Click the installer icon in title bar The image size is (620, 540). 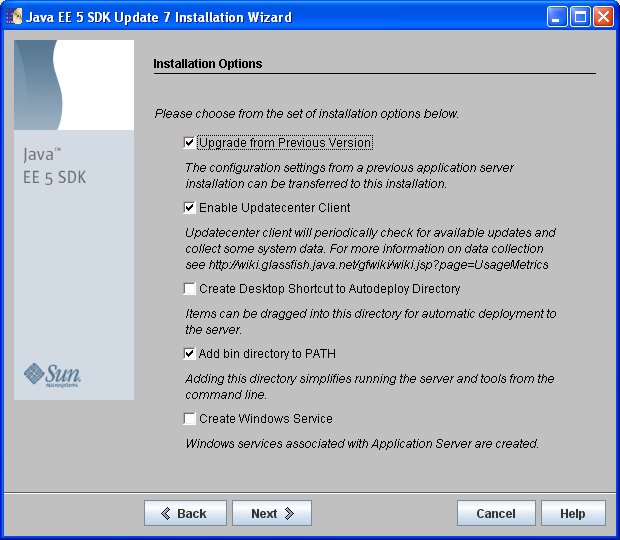pyautogui.click(x=14, y=17)
